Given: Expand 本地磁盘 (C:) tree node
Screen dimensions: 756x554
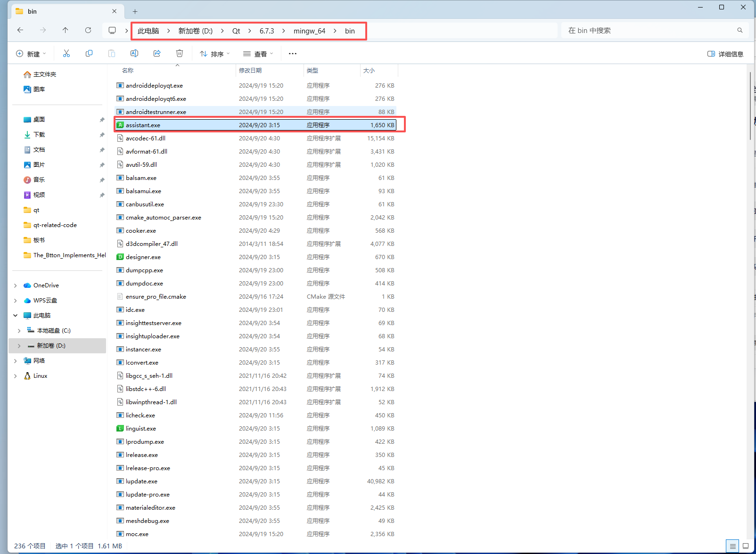Looking at the screenshot, I should 19,331.
